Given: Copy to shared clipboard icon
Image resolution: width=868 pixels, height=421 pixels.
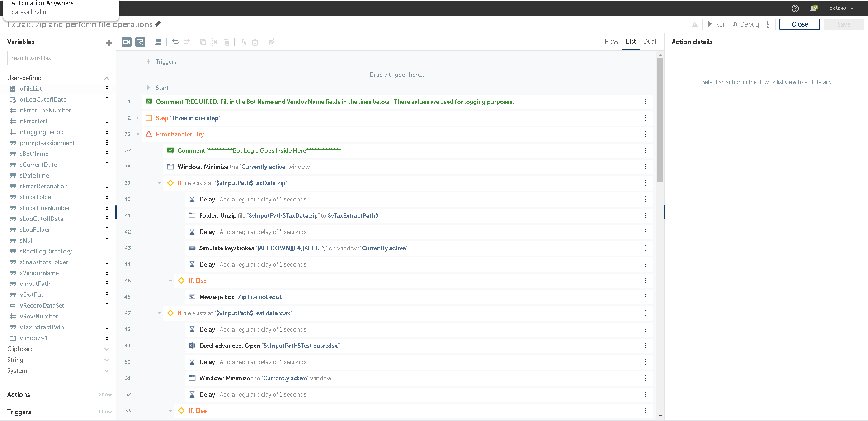Looking at the screenshot, I should 243,42.
